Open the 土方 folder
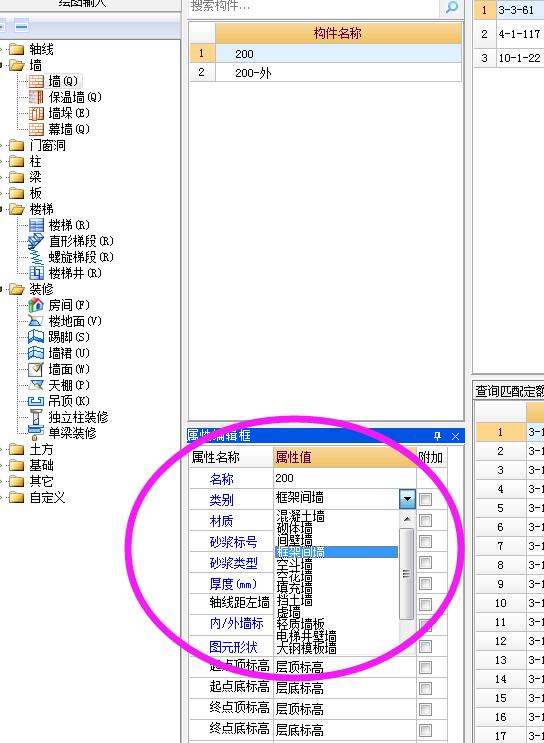 point(17,449)
